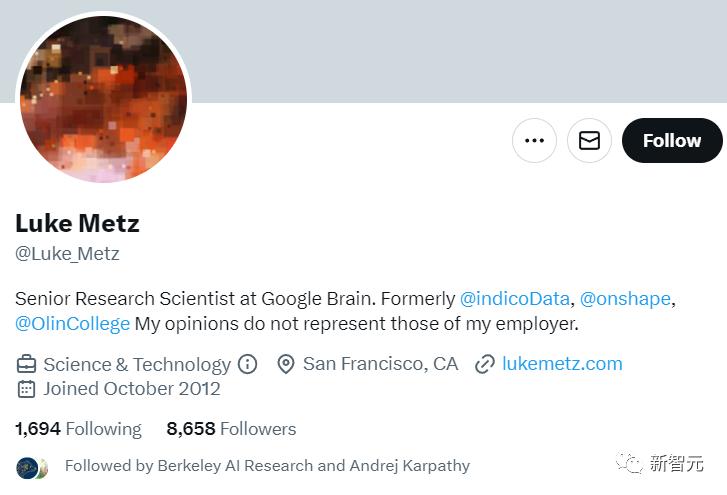The image size is (727, 495).
Task: Open the three-dot more options menu
Action: pos(534,140)
